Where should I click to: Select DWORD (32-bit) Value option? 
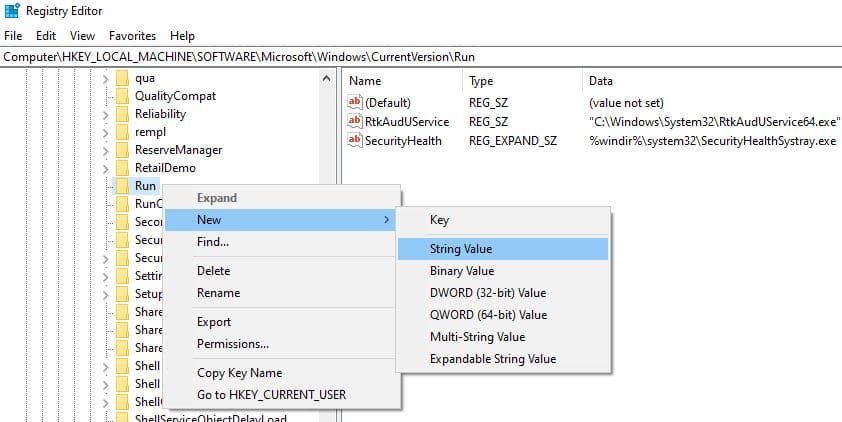488,293
